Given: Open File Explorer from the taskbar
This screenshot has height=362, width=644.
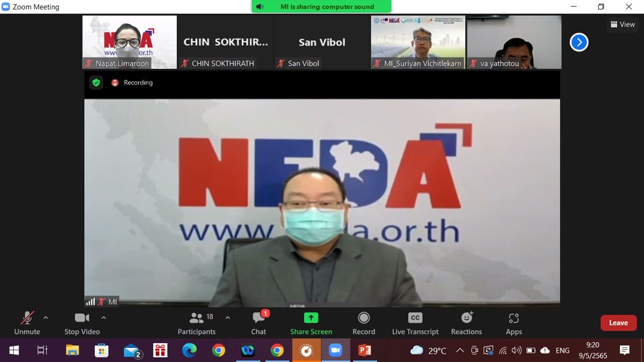Looking at the screenshot, I should point(72,350).
